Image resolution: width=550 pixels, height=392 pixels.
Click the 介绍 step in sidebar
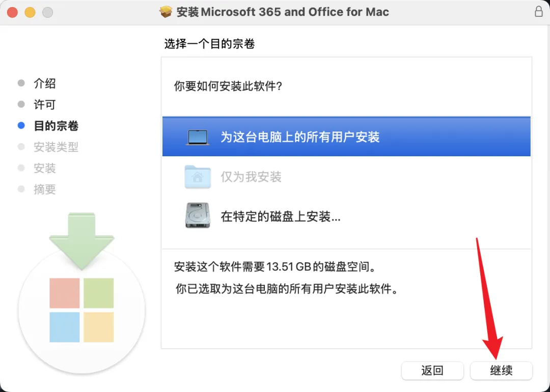45,83
